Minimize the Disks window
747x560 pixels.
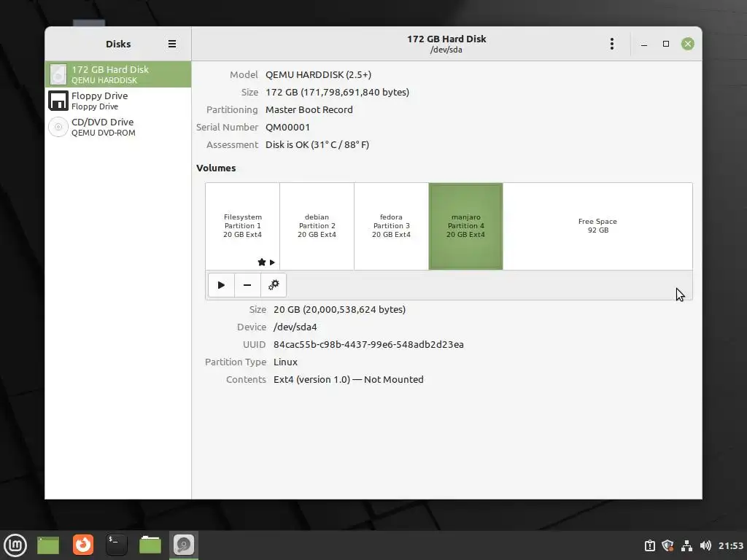[x=644, y=44]
